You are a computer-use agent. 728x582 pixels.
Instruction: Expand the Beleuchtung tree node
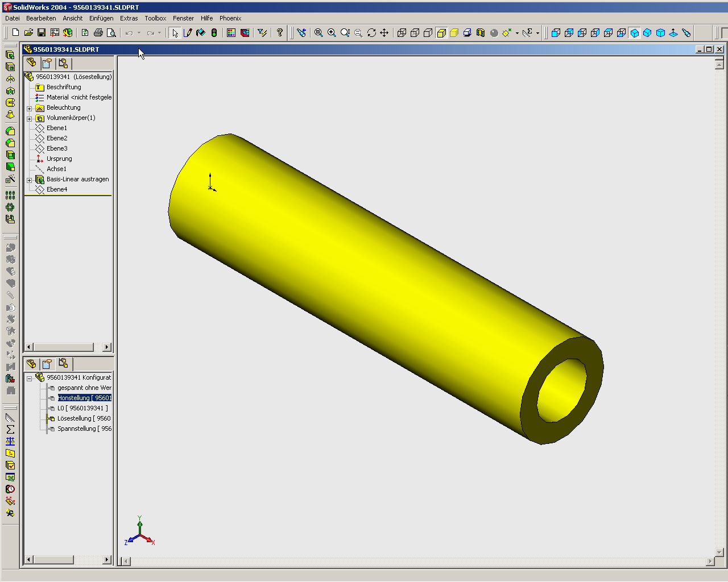pos(30,108)
